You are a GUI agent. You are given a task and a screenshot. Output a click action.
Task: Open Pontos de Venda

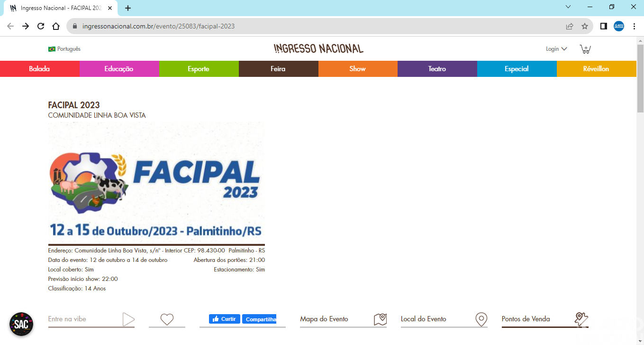545,319
